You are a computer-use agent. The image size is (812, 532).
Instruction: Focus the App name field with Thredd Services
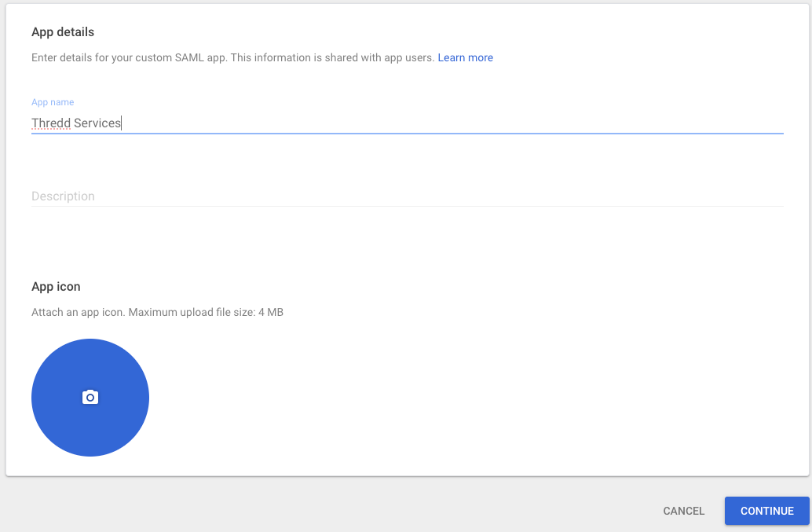[407, 123]
